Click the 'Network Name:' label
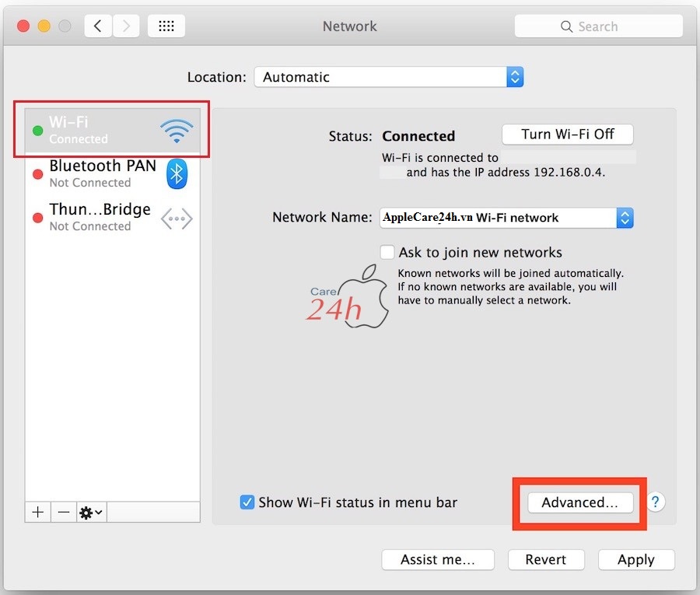 [x=322, y=217]
